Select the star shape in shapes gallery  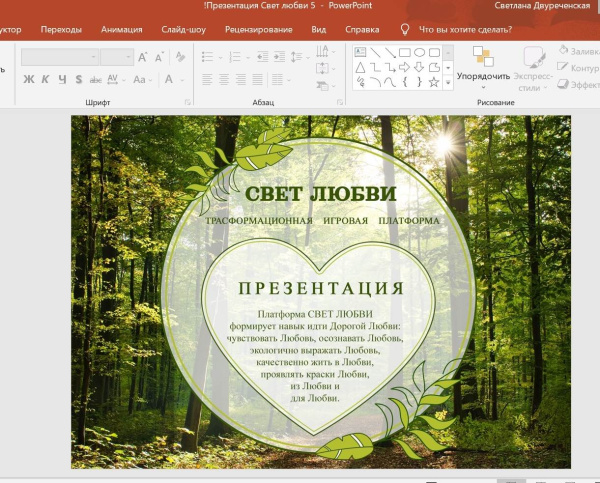[x=434, y=81]
